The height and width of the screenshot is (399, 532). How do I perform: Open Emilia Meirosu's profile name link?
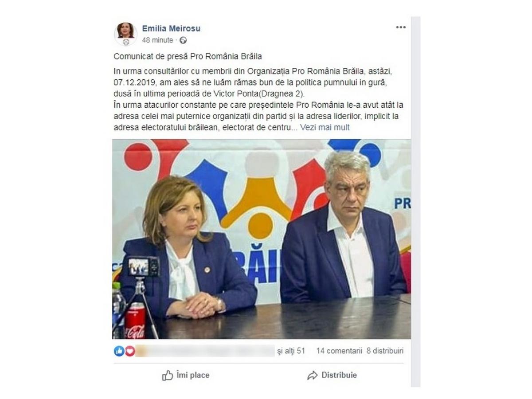pos(171,28)
